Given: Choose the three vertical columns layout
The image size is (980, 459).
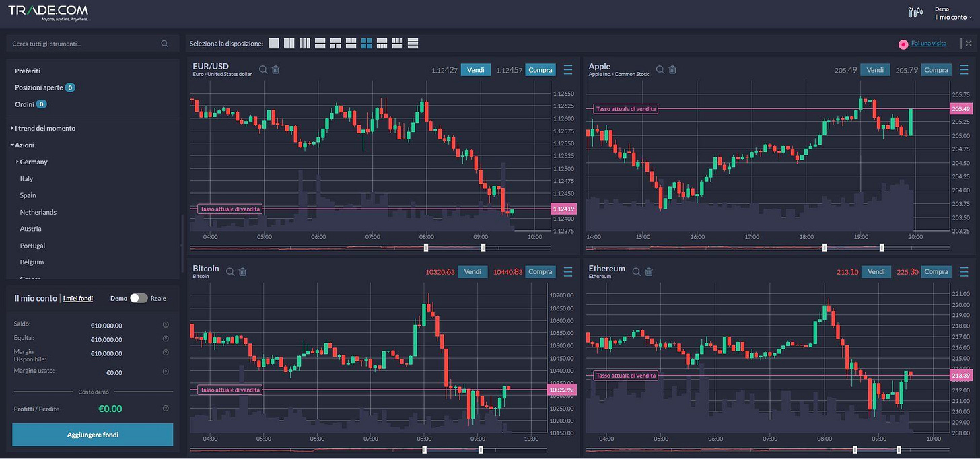Looking at the screenshot, I should click(x=304, y=44).
